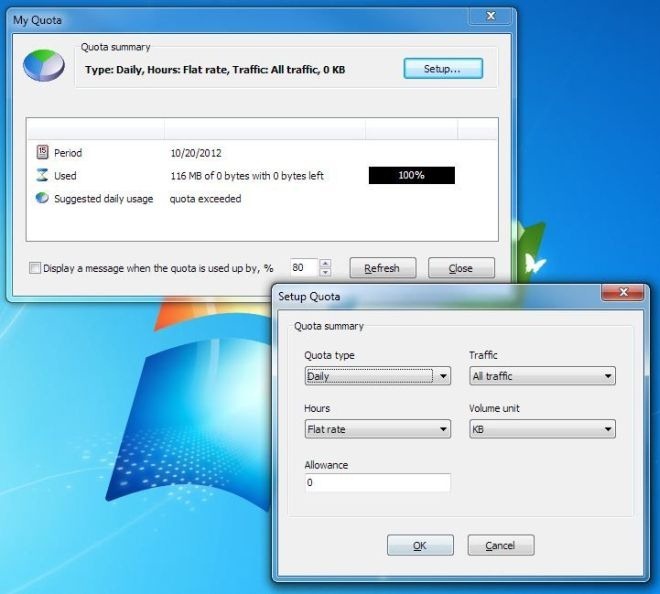Refresh the quota statistics
660x594 pixels.
[x=383, y=268]
